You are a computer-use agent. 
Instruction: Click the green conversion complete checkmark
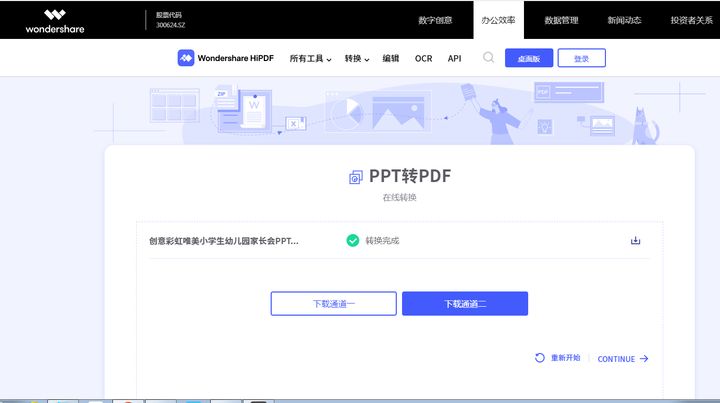click(352, 240)
